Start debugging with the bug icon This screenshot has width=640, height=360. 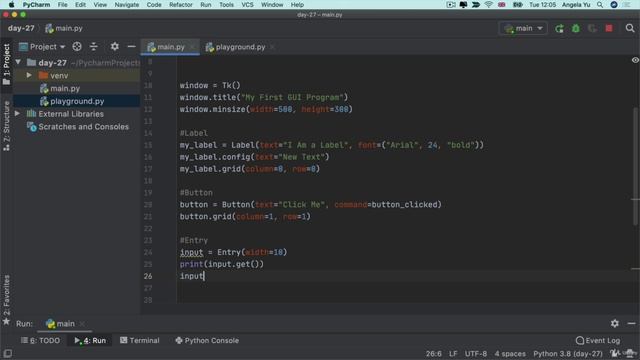576,29
